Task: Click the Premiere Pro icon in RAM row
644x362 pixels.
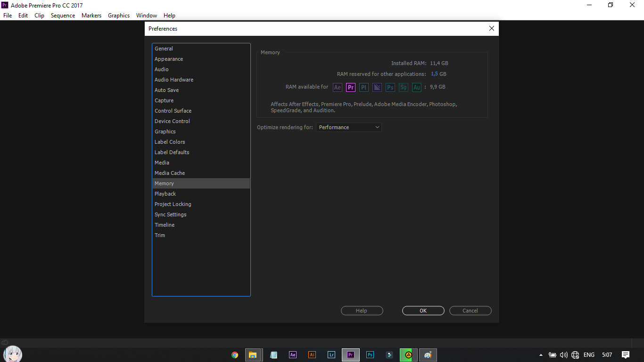Action: pos(351,87)
